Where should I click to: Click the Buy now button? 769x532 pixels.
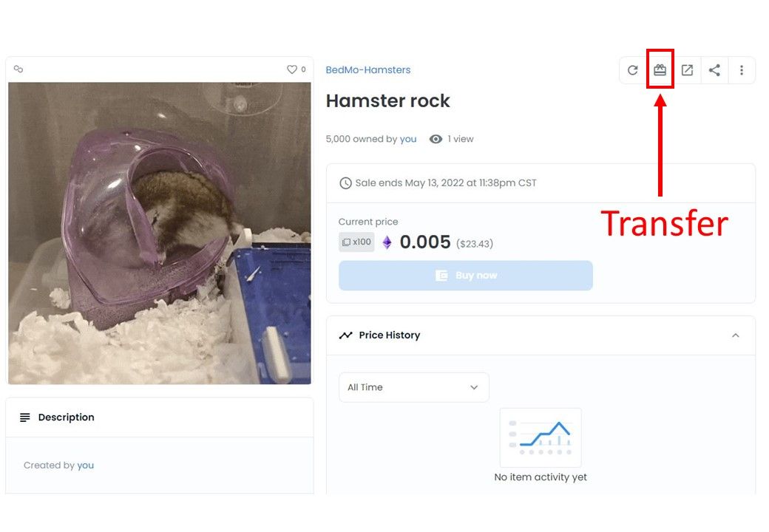click(x=465, y=276)
